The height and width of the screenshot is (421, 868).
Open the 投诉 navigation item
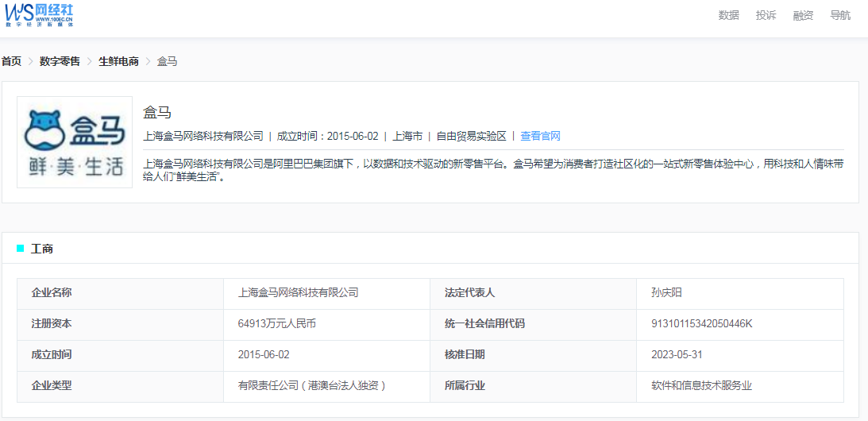[766, 16]
